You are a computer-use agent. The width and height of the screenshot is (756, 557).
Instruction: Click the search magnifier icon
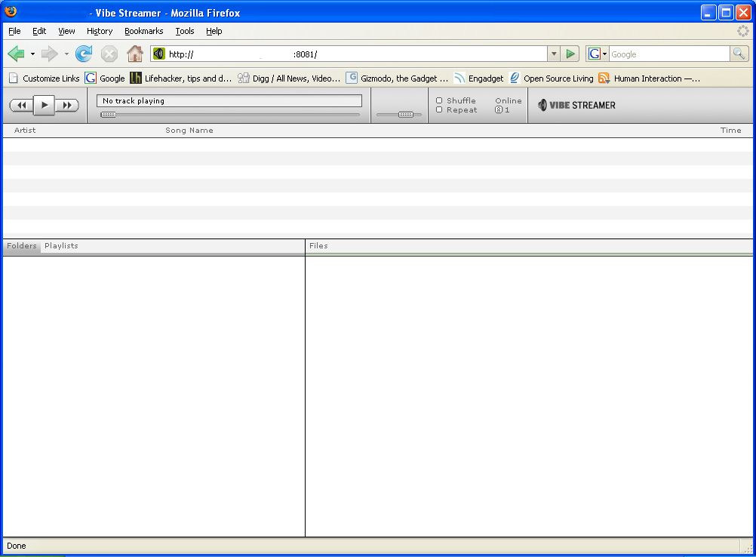[x=739, y=54]
